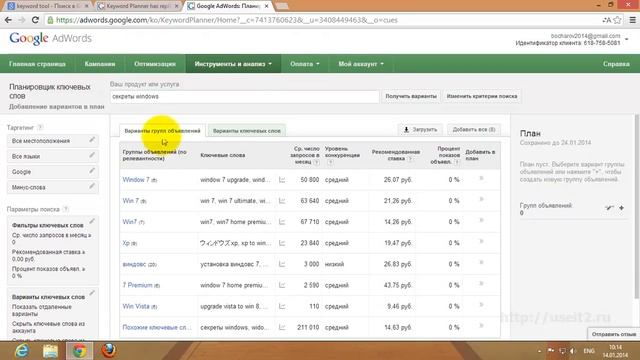Expand Инструменты и анализ dropdown menu
This screenshot has width=640, height=360.
[x=233, y=64]
